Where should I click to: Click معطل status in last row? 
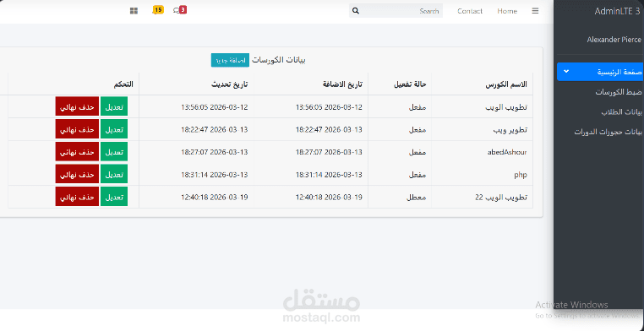coord(416,198)
